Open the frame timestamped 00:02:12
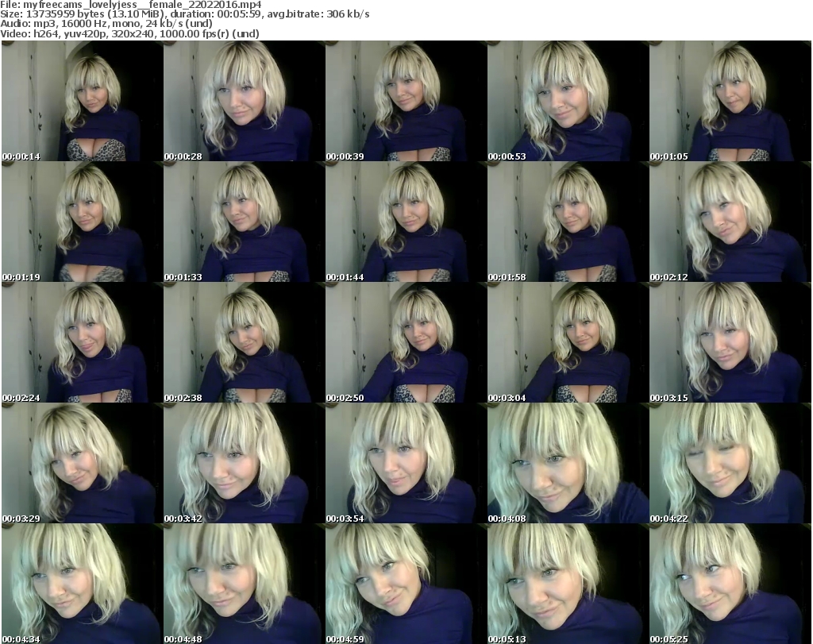The image size is (813, 644). [x=730, y=222]
